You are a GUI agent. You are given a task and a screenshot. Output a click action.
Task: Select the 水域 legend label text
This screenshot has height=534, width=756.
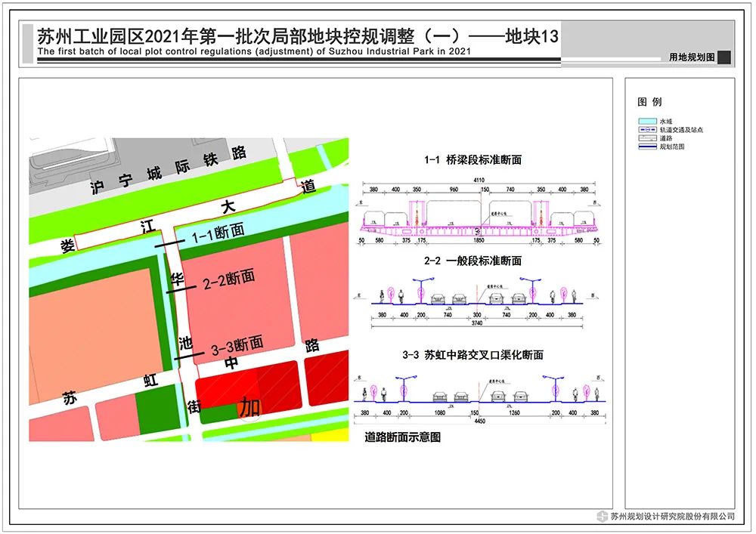pyautogui.click(x=666, y=122)
